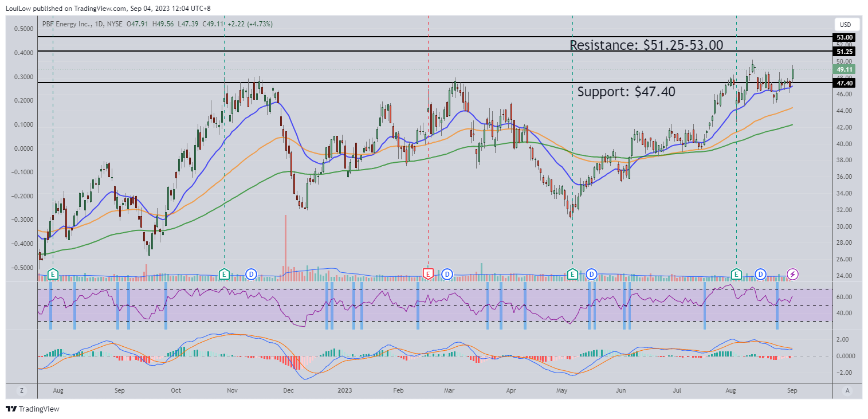The width and height of the screenshot is (868, 419).
Task: Click the 'May' label on time axis
Action: [562, 390]
